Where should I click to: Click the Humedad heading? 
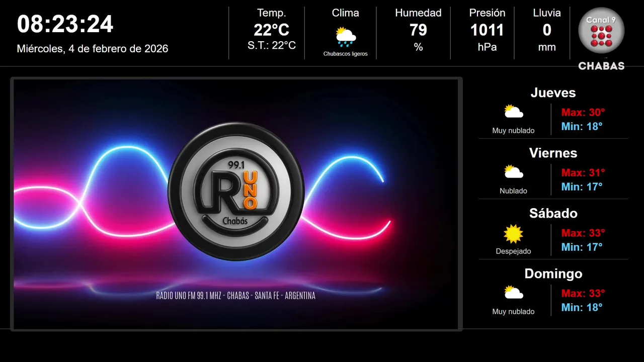(418, 13)
